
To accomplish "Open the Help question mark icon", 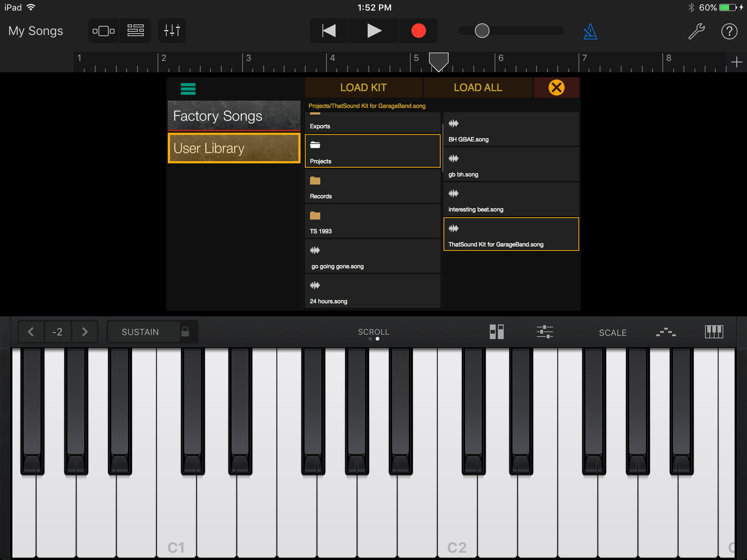I will coord(729,31).
